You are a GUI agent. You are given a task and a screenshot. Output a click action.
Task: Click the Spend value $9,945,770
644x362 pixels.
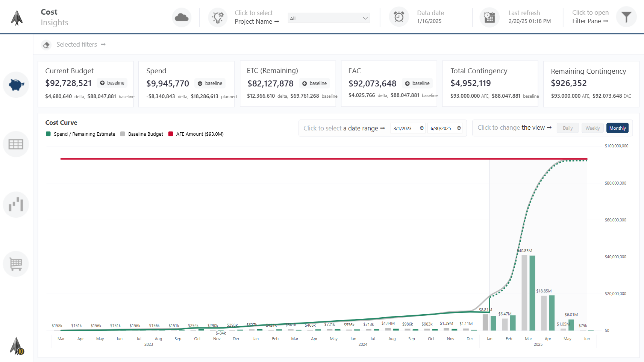coord(168,83)
